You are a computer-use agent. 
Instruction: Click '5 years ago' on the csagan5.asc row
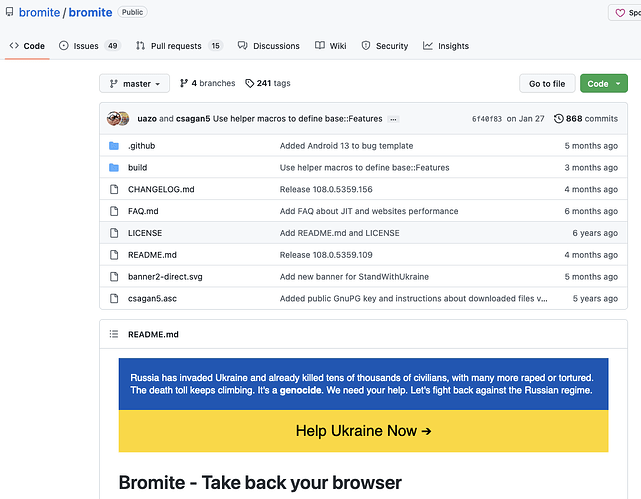click(x=595, y=299)
